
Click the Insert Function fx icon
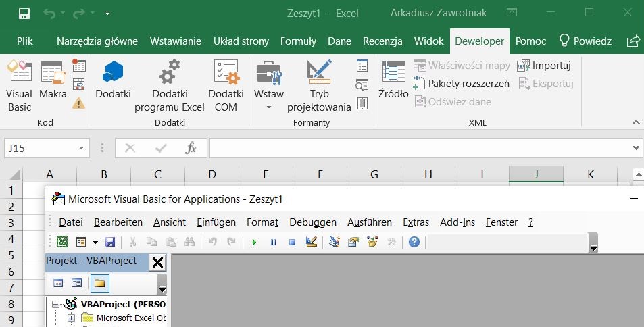tap(191, 148)
